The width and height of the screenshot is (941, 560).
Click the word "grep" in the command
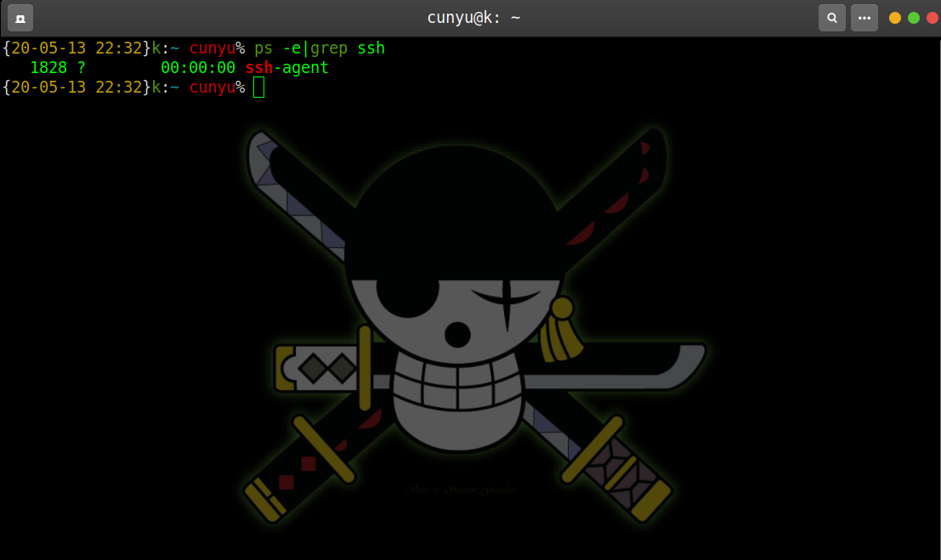coord(329,48)
